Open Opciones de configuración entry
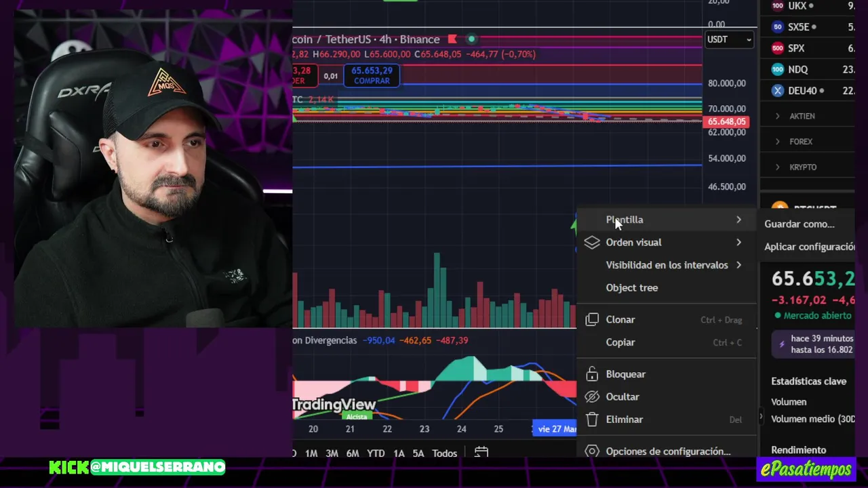This screenshot has height=488, width=868. (666, 451)
